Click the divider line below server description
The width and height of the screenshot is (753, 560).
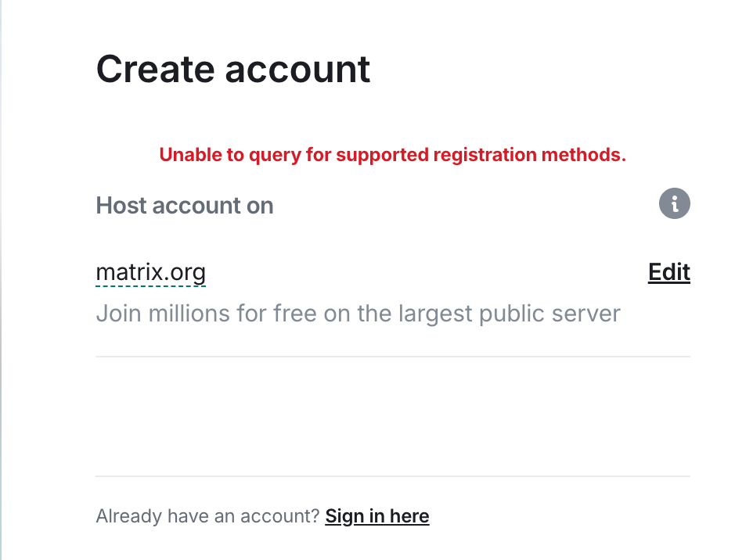[x=392, y=357]
